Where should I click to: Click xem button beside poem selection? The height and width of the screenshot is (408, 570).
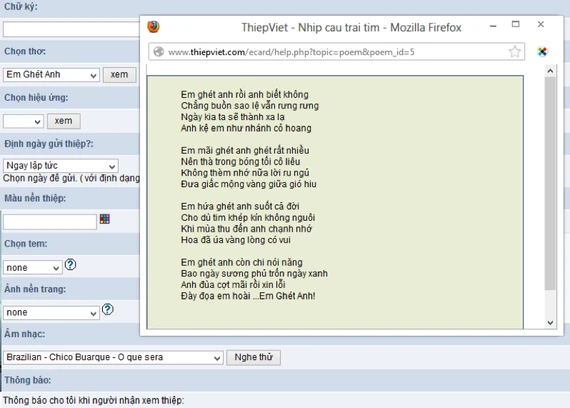click(120, 75)
